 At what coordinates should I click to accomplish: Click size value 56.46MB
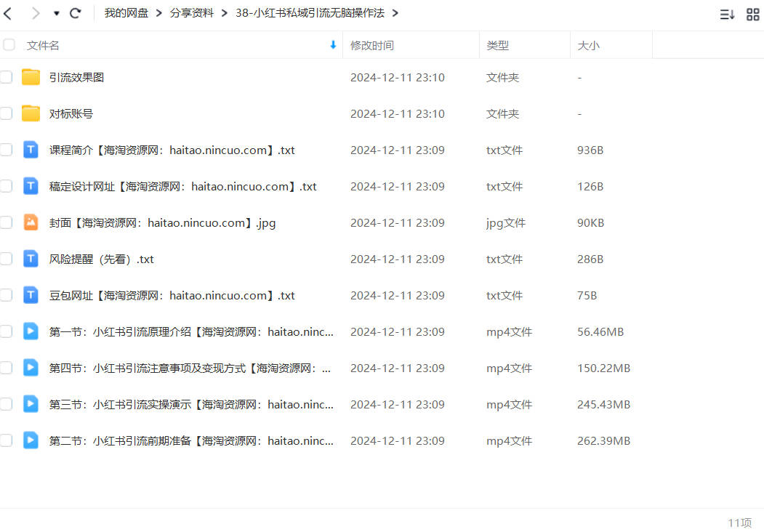coord(600,332)
